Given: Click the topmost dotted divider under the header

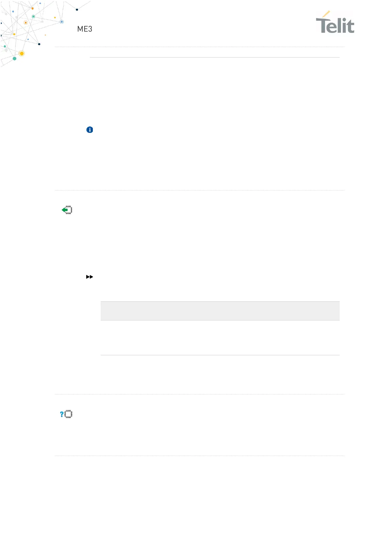Looking at the screenshot, I should pyautogui.click(x=199, y=47).
